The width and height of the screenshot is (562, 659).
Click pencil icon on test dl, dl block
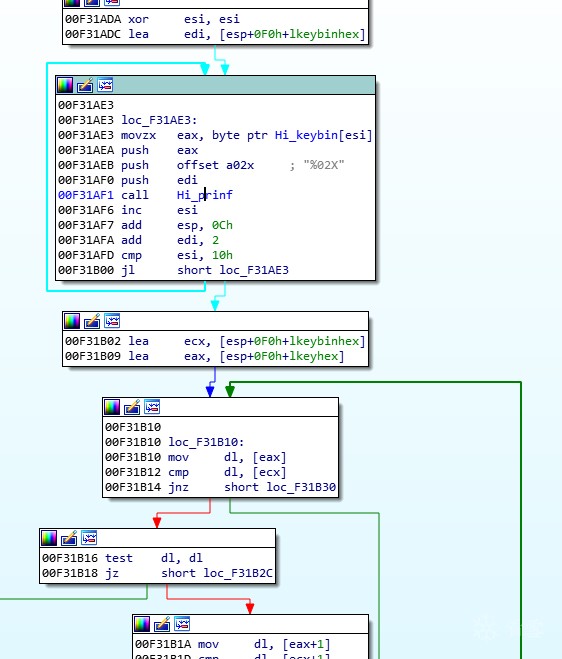(x=69, y=538)
